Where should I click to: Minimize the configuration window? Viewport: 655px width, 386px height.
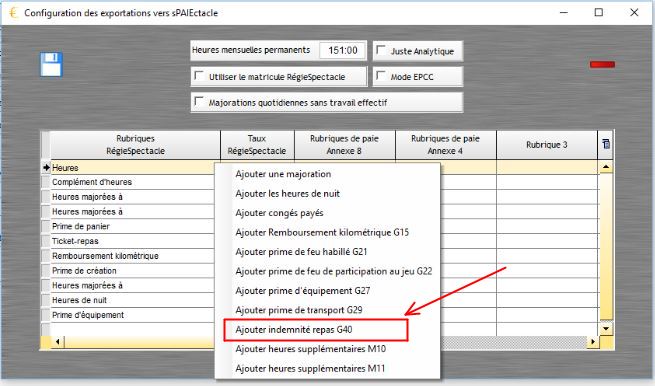(564, 13)
